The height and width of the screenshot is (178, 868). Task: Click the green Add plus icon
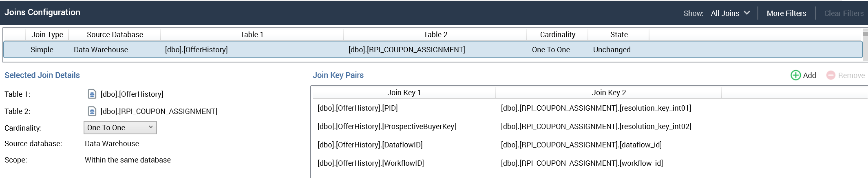click(795, 75)
